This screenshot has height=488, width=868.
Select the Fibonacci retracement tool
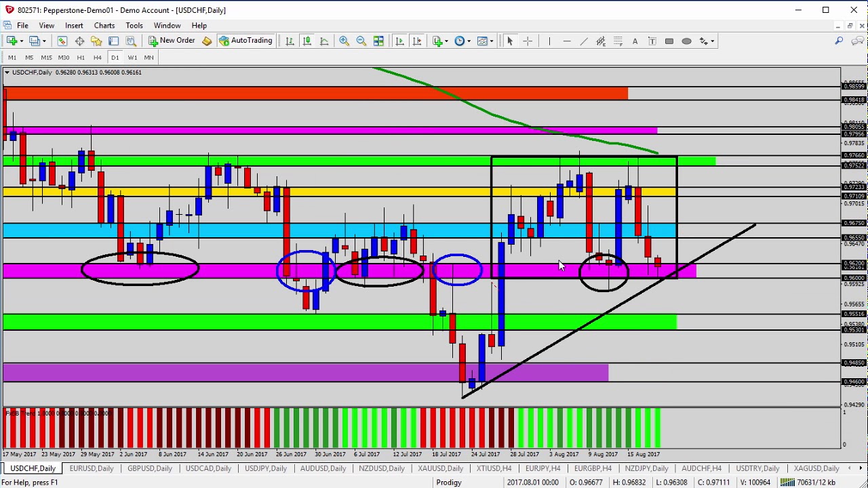[618, 41]
